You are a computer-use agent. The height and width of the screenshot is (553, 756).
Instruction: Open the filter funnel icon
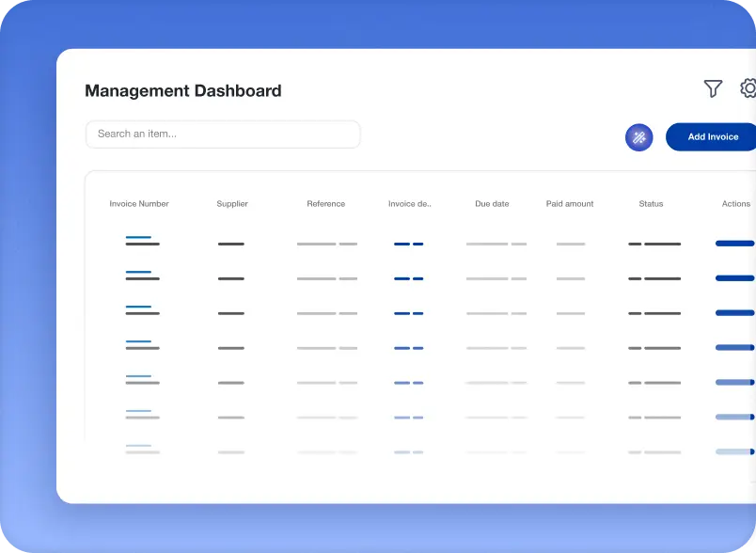pos(713,88)
